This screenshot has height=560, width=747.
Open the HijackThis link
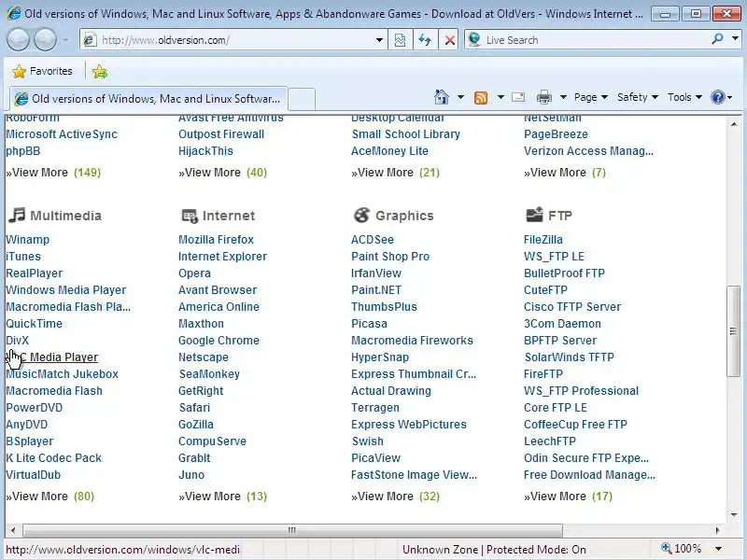(x=205, y=151)
